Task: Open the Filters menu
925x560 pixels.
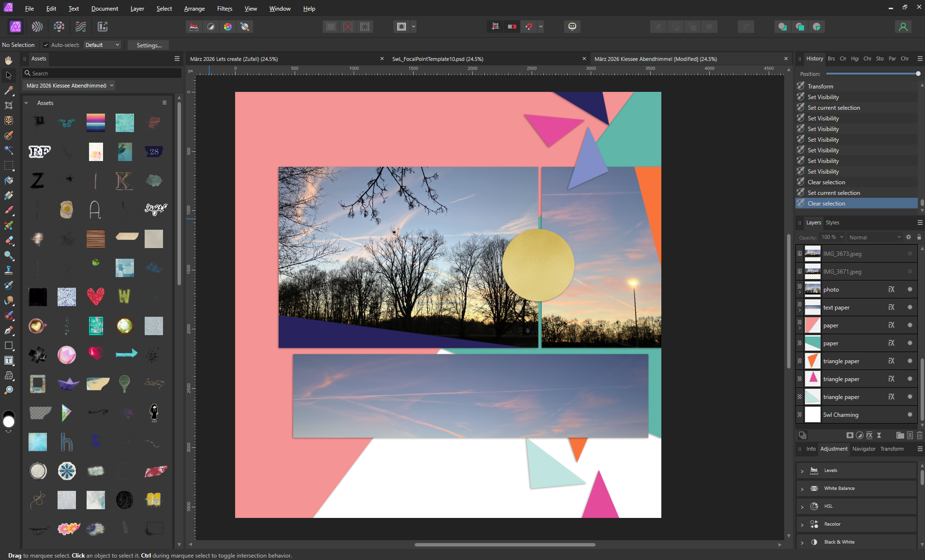Action: click(x=224, y=9)
